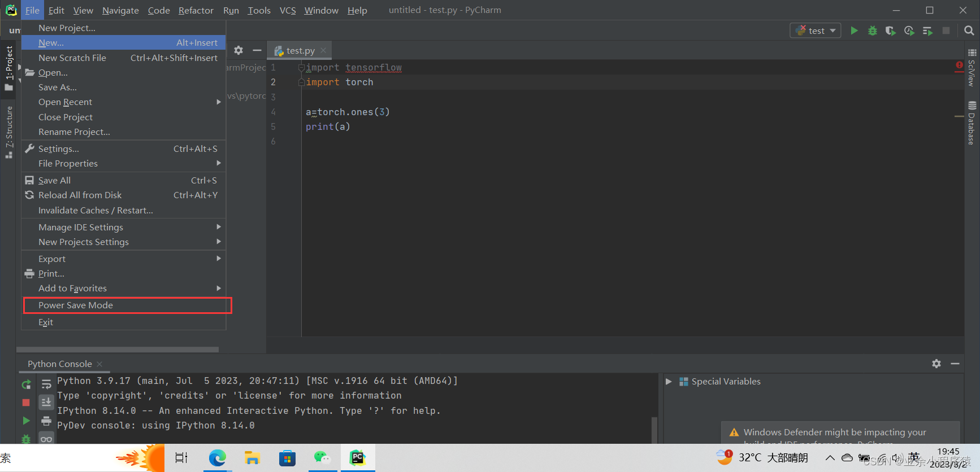Image resolution: width=980 pixels, height=472 pixels.
Task: Toggle scroll to end in console
Action: click(x=46, y=402)
